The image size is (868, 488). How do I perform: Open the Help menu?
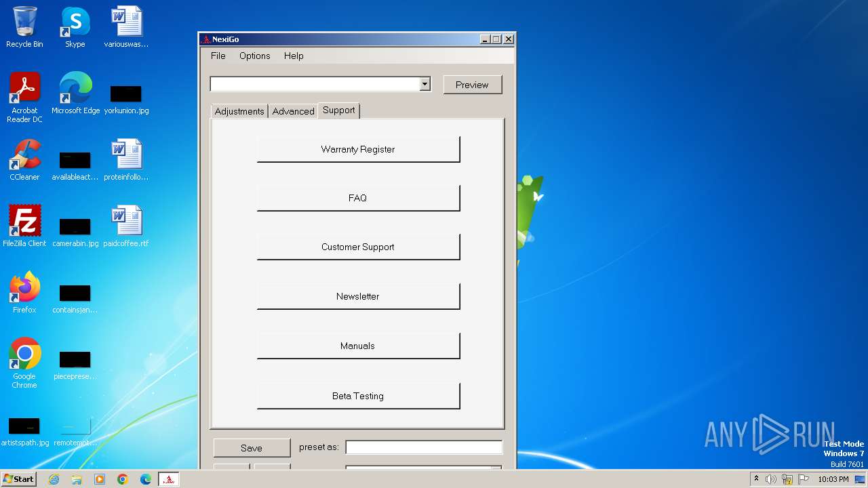(294, 56)
